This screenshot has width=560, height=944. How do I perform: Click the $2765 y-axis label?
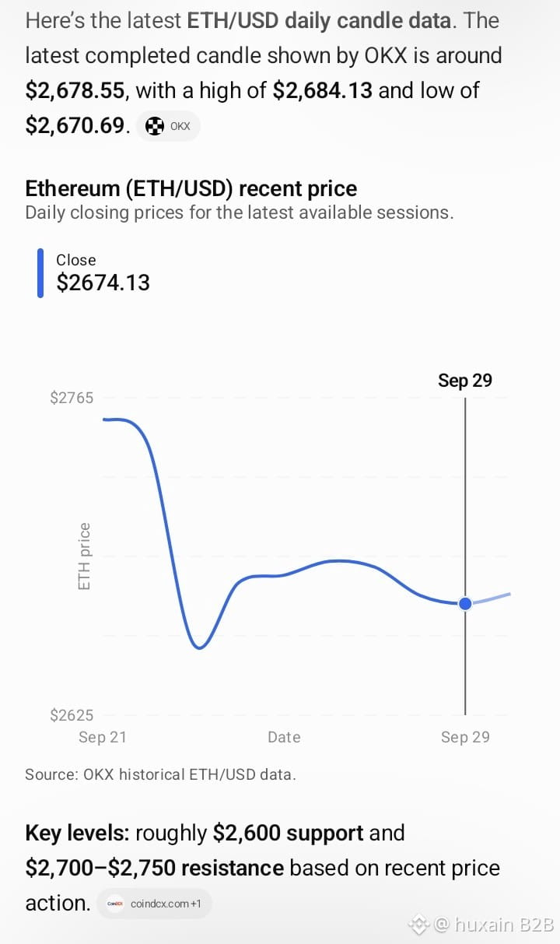coord(71,398)
